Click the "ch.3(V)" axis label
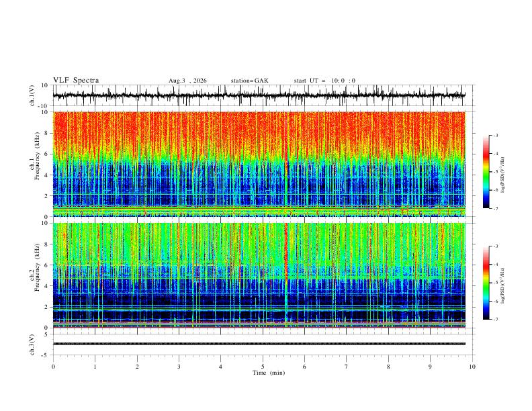 [x=32, y=345]
